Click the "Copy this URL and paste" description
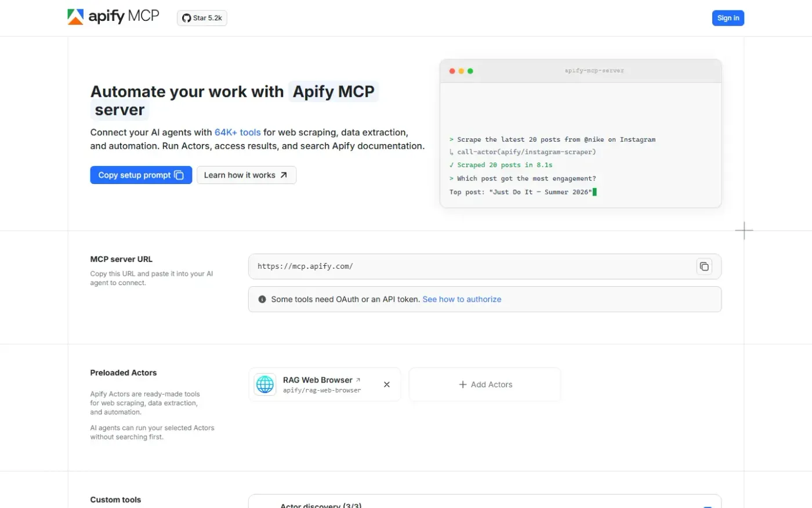Viewport: 812px width, 508px height. pos(151,278)
